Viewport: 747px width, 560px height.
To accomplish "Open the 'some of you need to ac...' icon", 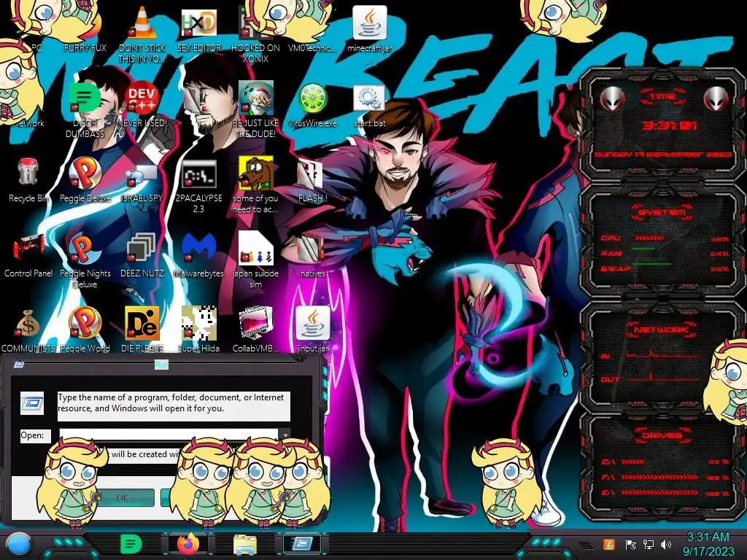I will click(255, 184).
